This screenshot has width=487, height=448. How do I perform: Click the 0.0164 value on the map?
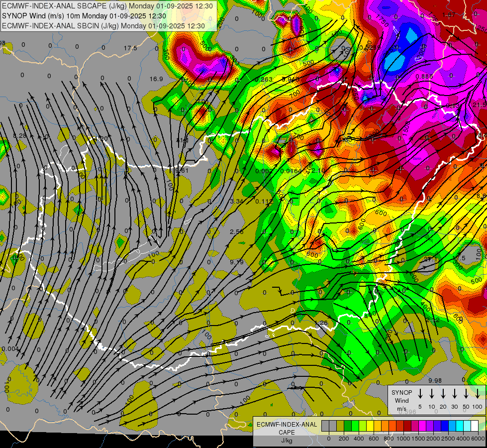291,171
